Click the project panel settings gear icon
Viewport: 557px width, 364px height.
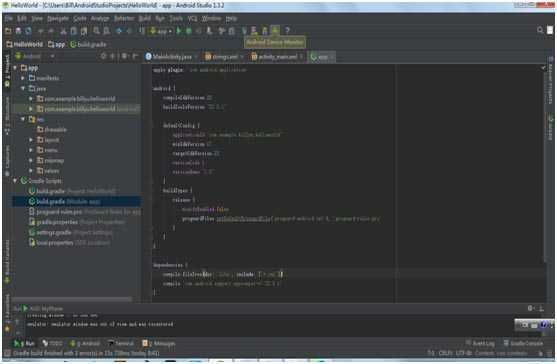[x=125, y=56]
